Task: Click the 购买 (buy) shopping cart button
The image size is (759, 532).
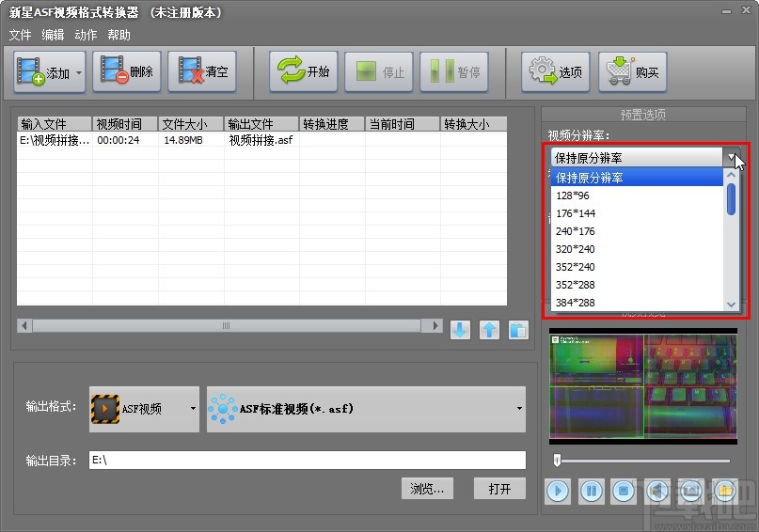Action: pos(633,72)
